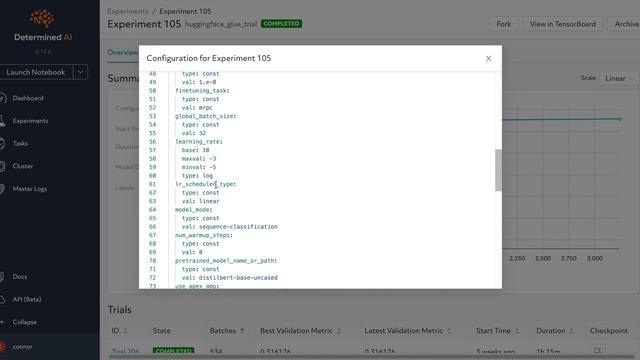
Task: Click the COMPLETED status badge
Action: pos(281,24)
